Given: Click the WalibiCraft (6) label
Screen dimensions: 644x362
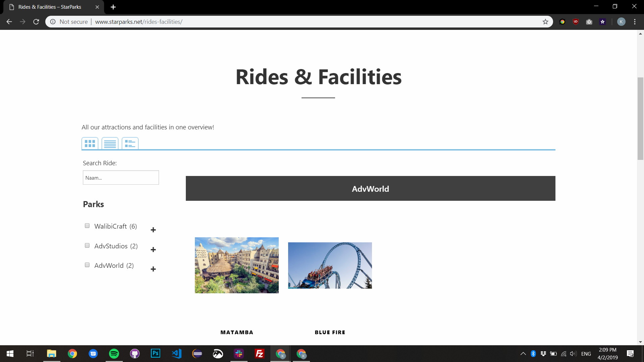Looking at the screenshot, I should point(116,226).
